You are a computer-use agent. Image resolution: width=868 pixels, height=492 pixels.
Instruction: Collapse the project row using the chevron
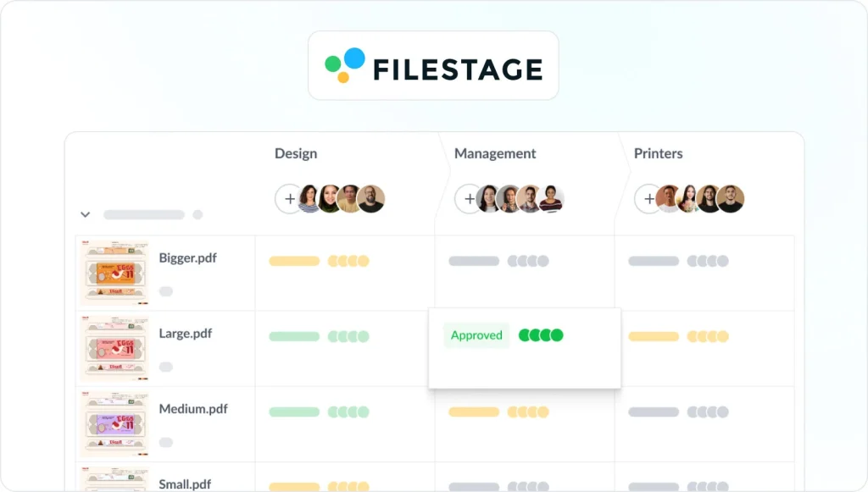[85, 214]
